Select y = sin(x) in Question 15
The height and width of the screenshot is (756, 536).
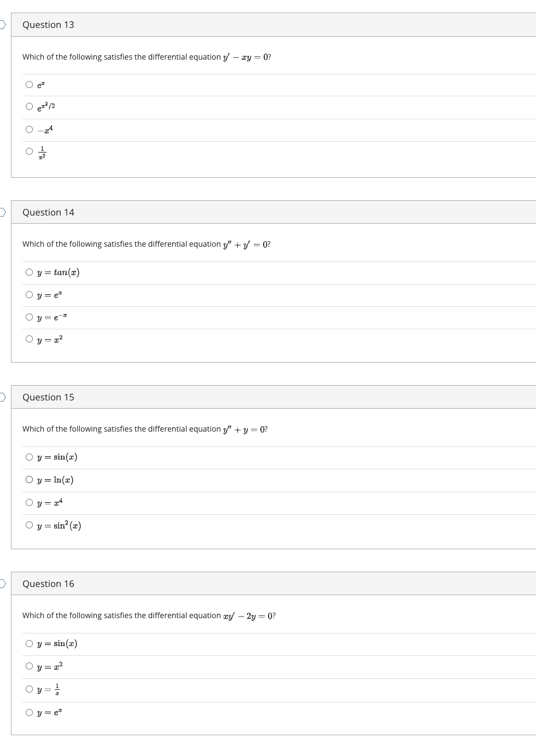(x=28, y=456)
